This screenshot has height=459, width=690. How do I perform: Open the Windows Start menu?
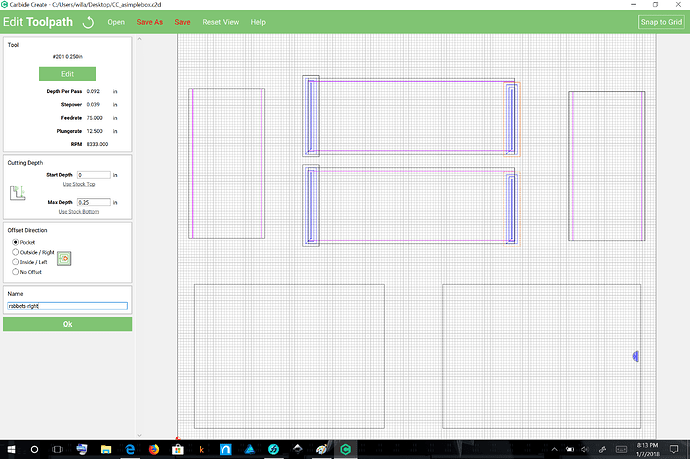11,449
